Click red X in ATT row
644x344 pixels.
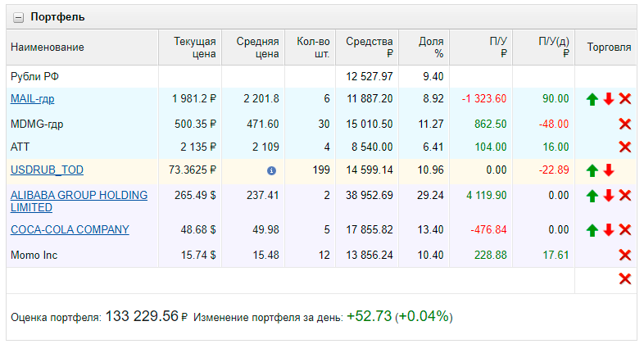624,147
